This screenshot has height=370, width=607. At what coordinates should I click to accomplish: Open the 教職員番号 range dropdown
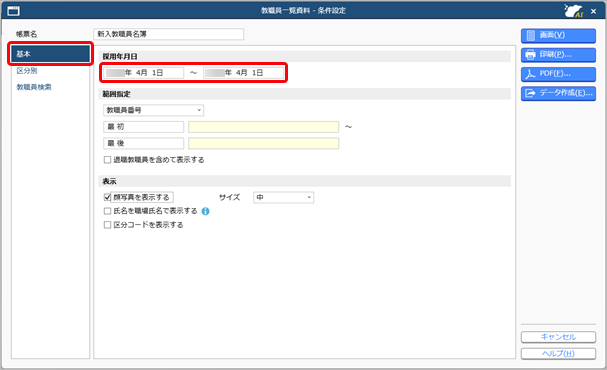[x=153, y=110]
